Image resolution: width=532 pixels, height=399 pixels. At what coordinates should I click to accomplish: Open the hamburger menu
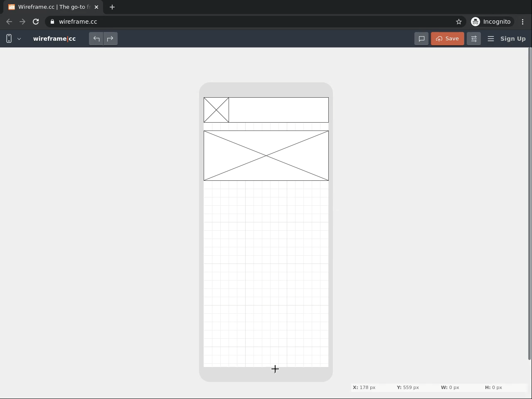coord(491,39)
